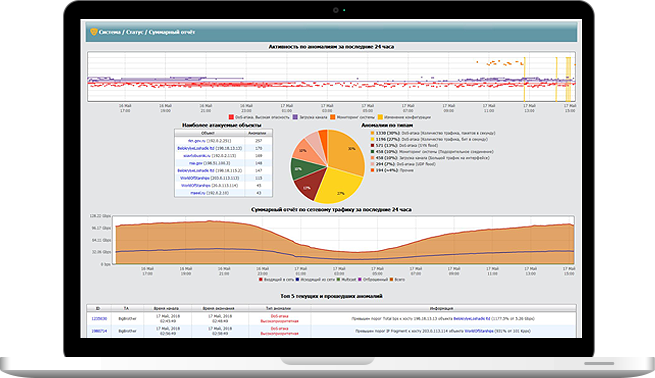Click the red DoS-атака legend swatch

[x=231, y=117]
